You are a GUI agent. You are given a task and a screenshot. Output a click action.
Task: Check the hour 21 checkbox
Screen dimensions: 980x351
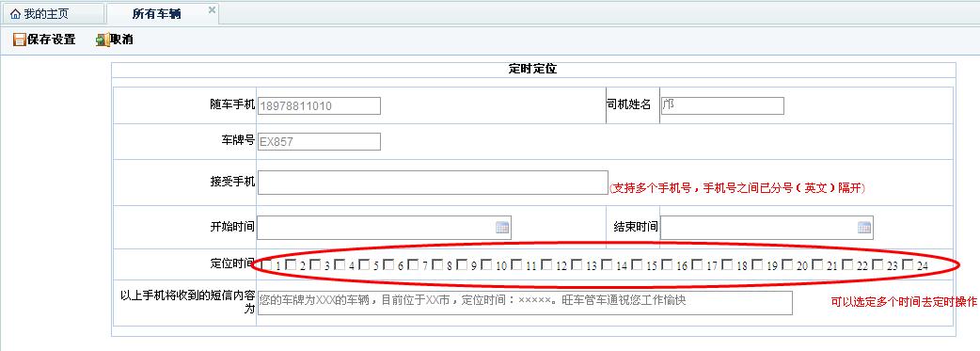click(x=817, y=265)
